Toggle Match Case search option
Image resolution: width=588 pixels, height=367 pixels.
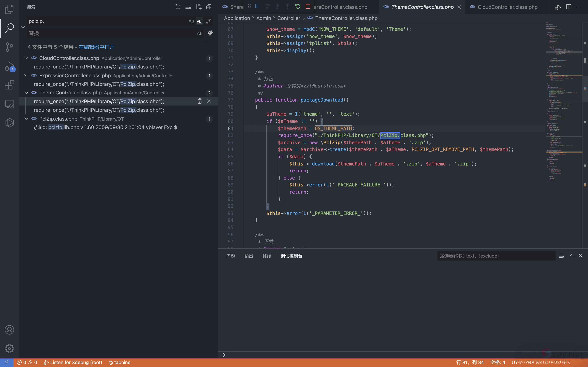point(191,21)
